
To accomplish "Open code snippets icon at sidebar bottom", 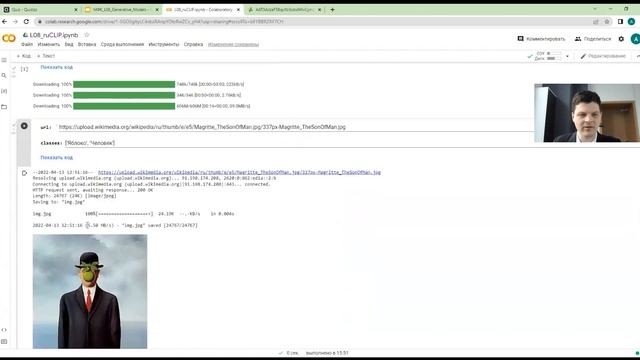I will [4, 330].
